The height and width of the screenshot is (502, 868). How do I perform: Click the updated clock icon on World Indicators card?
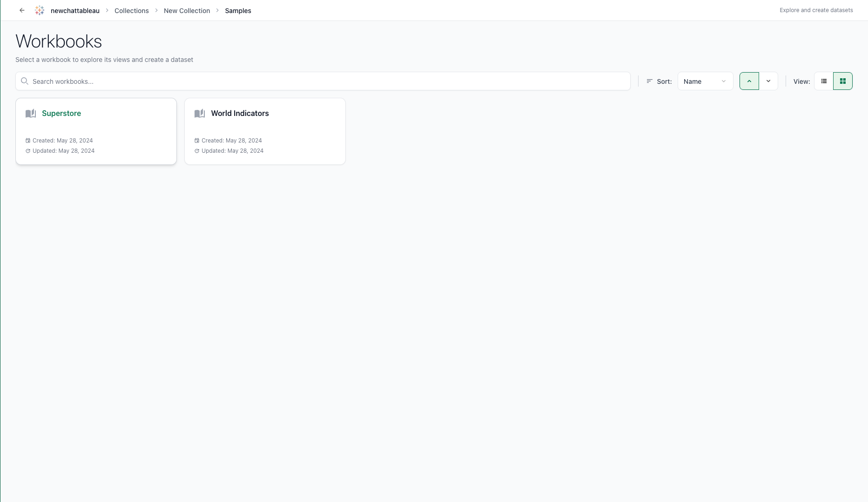coord(197,151)
